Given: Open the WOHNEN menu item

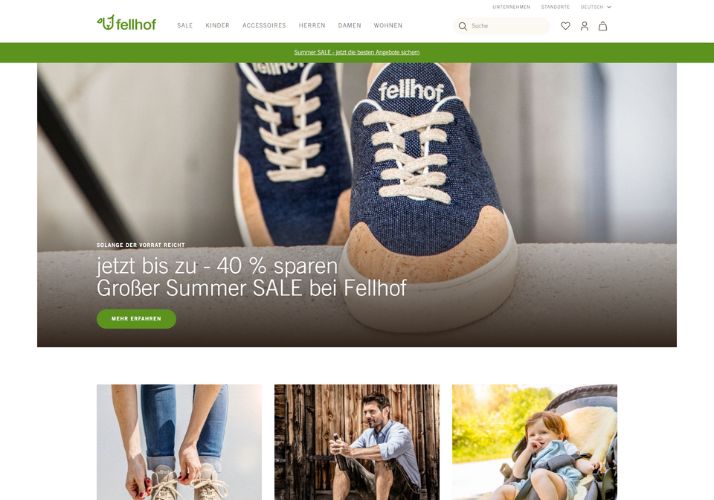Looking at the screenshot, I should 388,26.
